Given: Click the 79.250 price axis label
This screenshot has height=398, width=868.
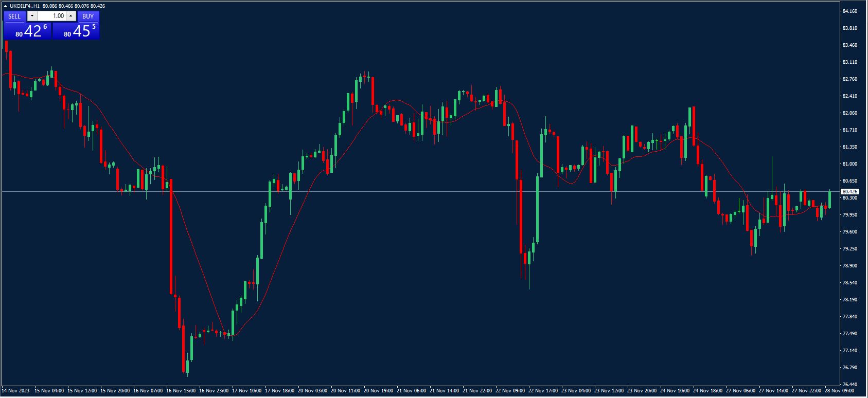Looking at the screenshot, I should point(850,249).
